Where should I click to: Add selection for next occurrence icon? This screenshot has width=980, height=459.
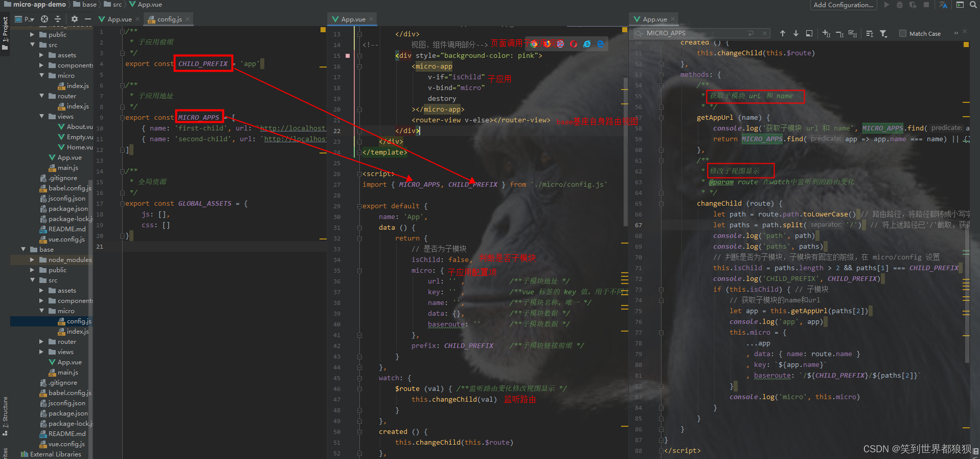[826, 33]
